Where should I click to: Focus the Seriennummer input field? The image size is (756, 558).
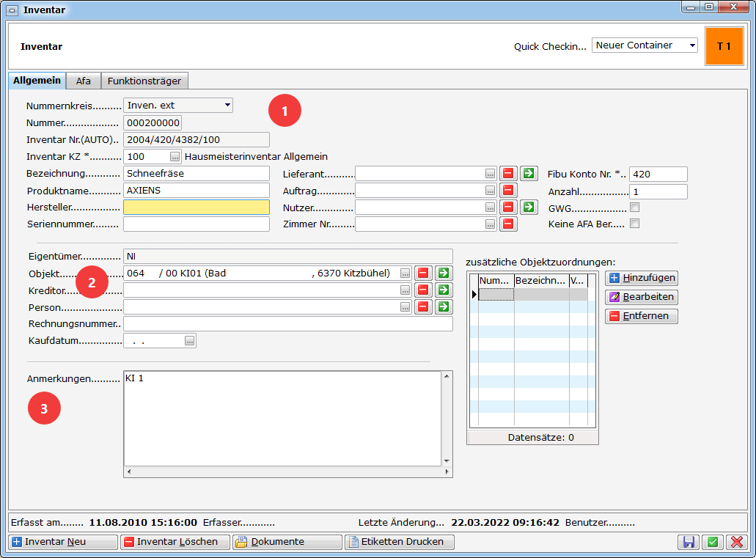(197, 224)
